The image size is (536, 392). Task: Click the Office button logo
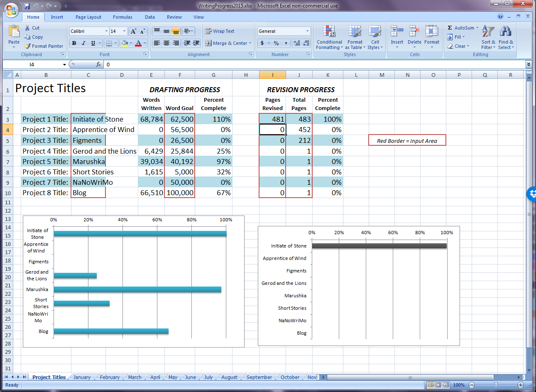[11, 10]
